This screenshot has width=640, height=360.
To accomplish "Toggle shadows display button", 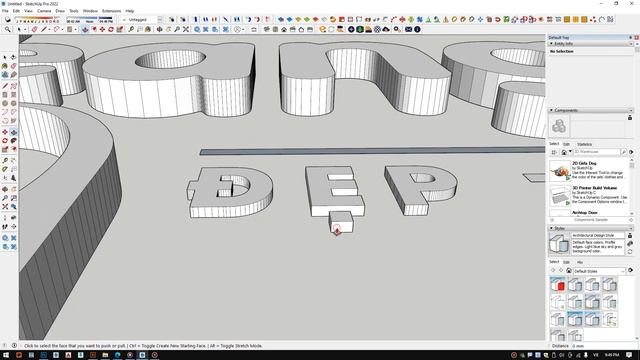I will (8, 20).
